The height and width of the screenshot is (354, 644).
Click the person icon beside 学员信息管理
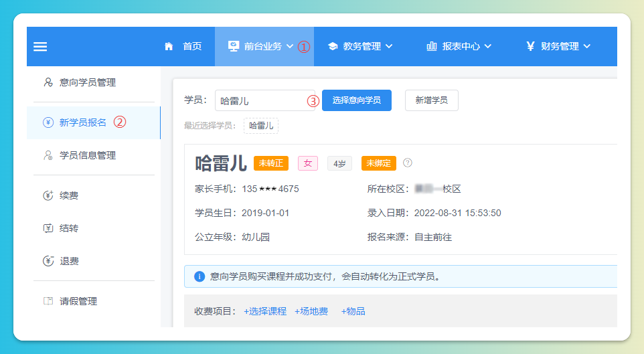(48, 155)
